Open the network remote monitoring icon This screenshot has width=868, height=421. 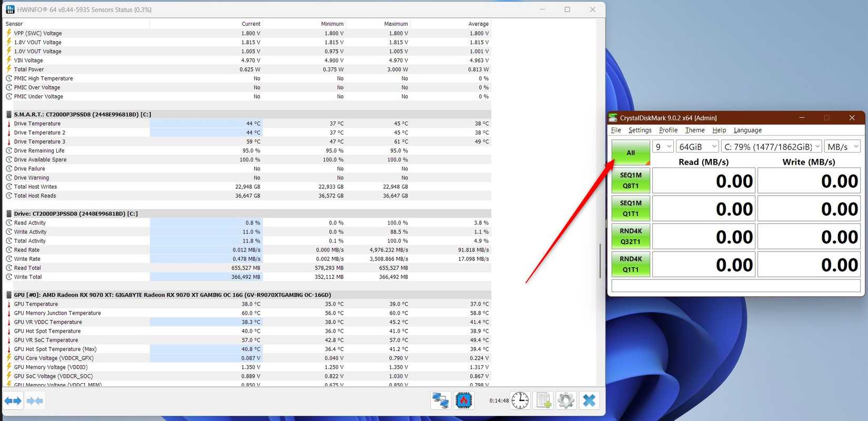pyautogui.click(x=440, y=400)
